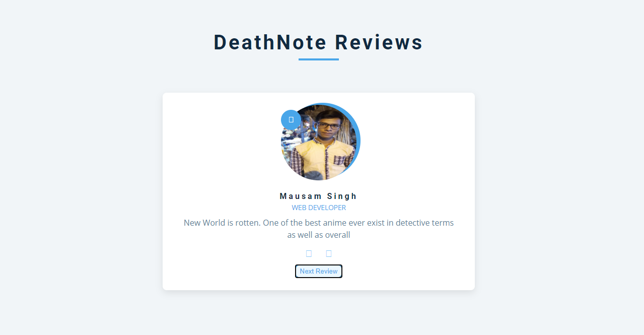644x335 pixels.
Task: Click the reviewer name Mausam Singh
Action: [x=318, y=196]
